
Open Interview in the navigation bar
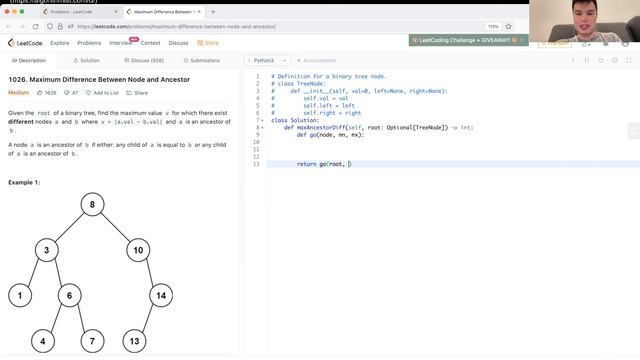tap(120, 43)
